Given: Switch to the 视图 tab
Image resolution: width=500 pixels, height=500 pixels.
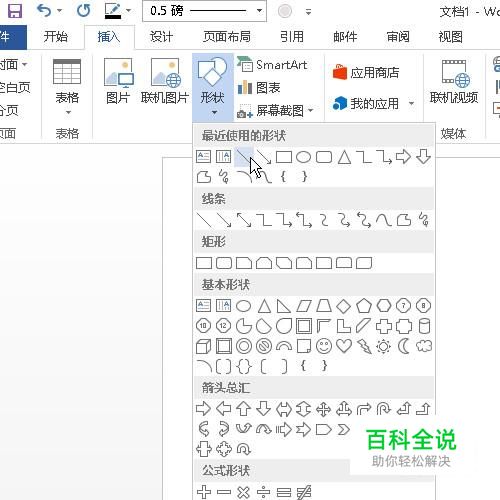Looking at the screenshot, I should 451,37.
